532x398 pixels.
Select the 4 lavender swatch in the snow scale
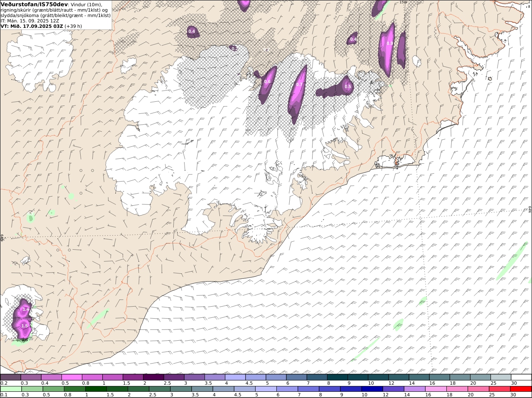[235, 377]
